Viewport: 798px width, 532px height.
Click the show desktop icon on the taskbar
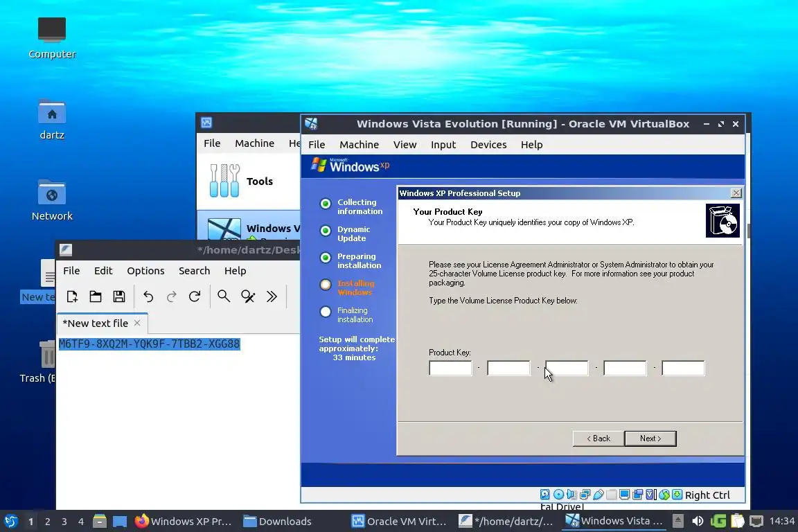(120, 522)
